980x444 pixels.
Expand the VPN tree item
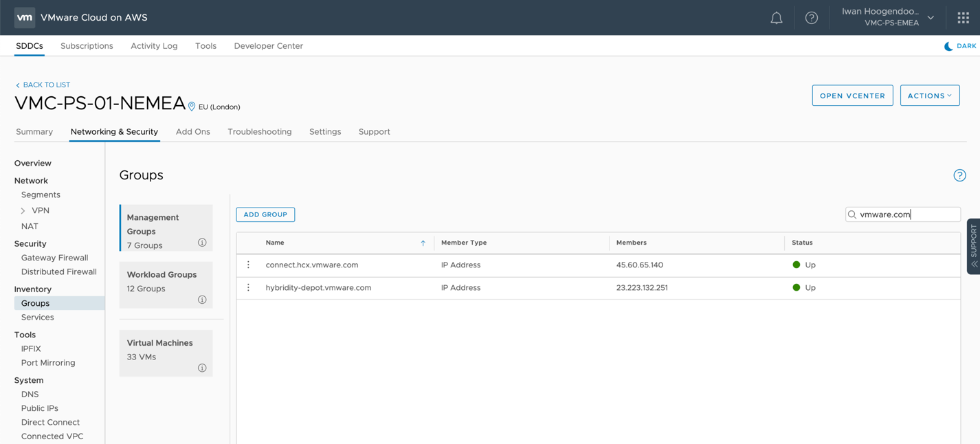(x=23, y=211)
